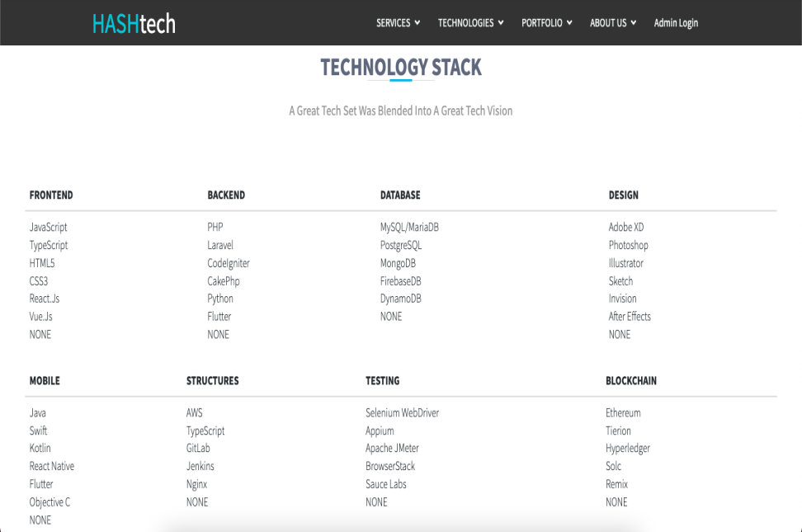This screenshot has width=802, height=532.
Task: Click Selenium WebDriver under Testing
Action: (403, 413)
